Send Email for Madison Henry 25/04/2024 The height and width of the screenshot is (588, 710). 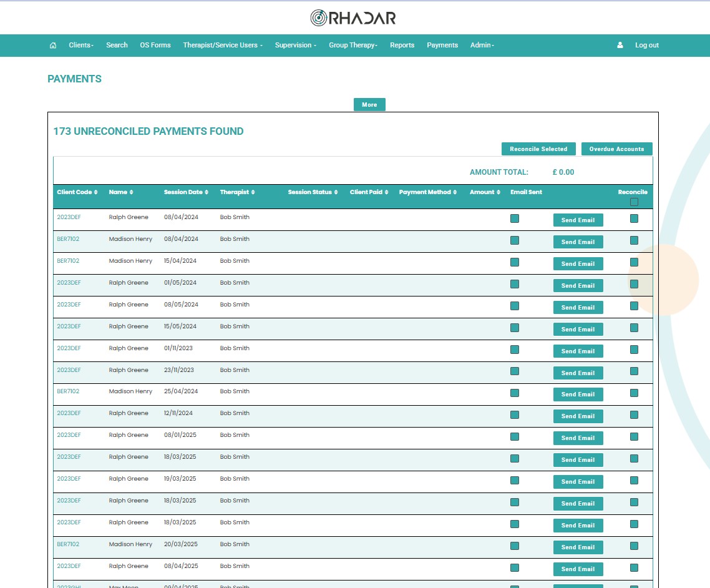(578, 394)
